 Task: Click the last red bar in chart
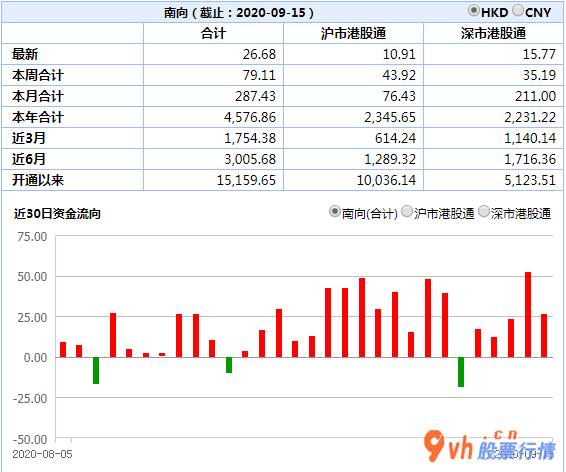pyautogui.click(x=544, y=336)
